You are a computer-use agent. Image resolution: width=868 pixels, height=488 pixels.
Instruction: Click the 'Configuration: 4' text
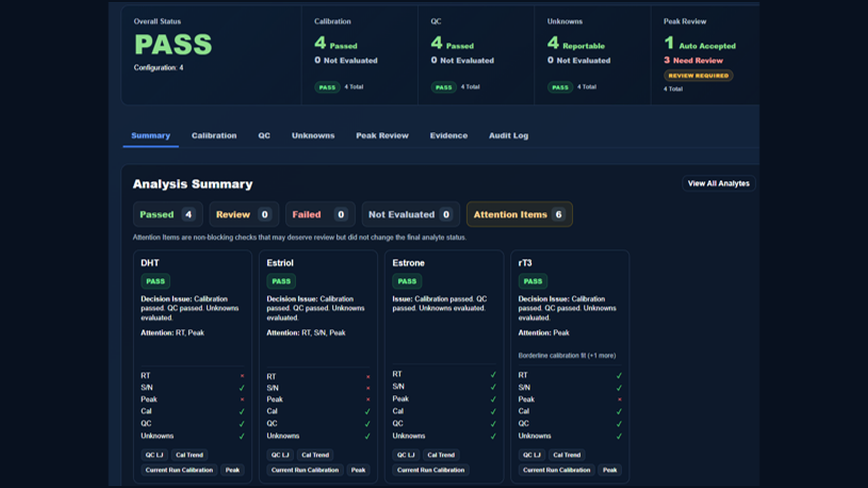click(x=158, y=68)
